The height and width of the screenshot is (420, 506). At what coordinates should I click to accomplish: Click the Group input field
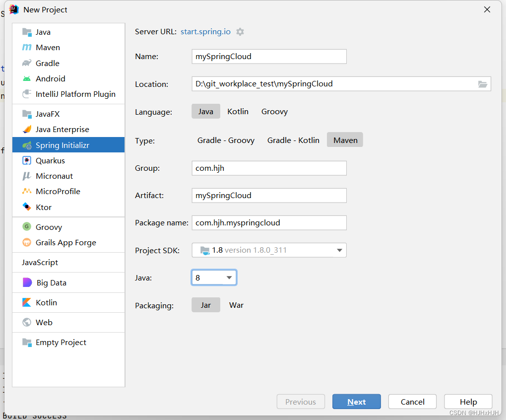[x=269, y=168]
